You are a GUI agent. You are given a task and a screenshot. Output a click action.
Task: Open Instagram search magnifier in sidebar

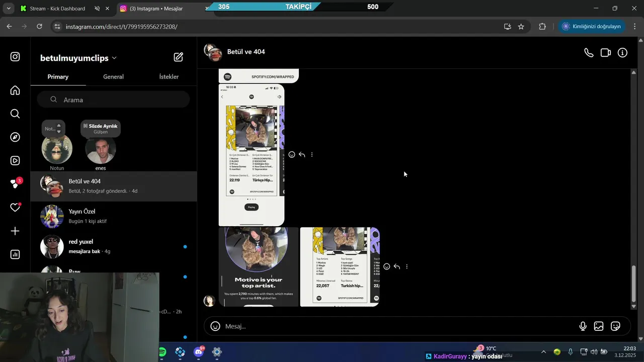(x=15, y=114)
